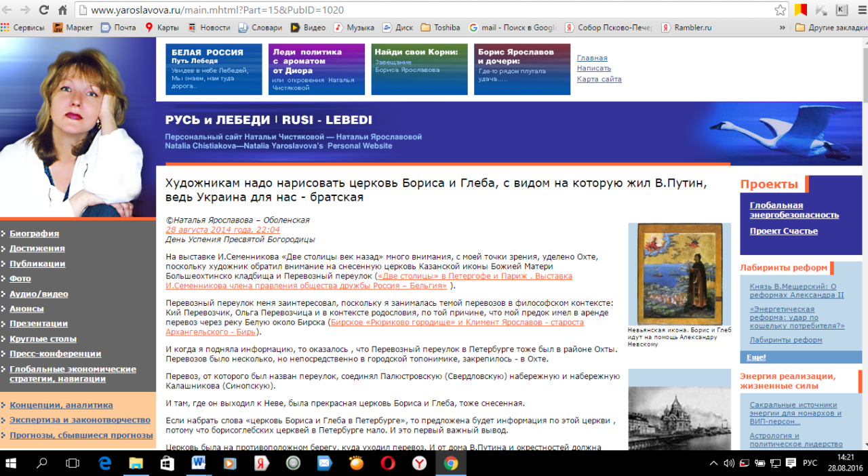Open the Сервисы apps shortcut

click(x=22, y=28)
